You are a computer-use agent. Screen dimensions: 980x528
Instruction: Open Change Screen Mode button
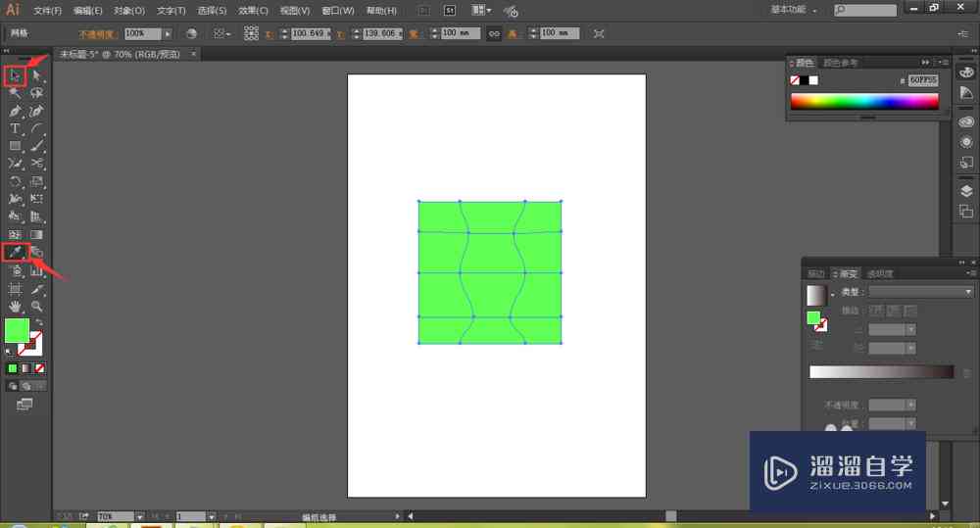[x=24, y=405]
